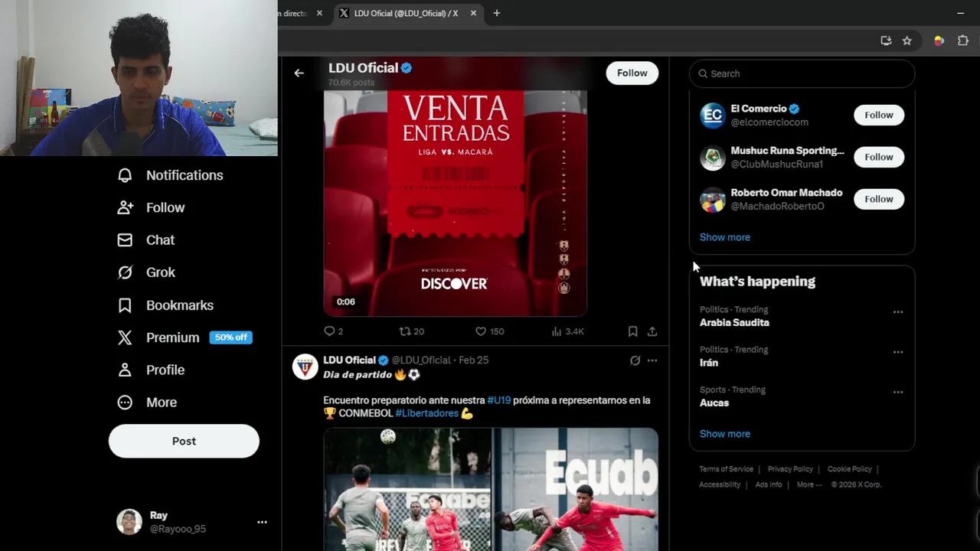
Task: Open the left match photo in Feb 25 post
Action: tap(407, 490)
